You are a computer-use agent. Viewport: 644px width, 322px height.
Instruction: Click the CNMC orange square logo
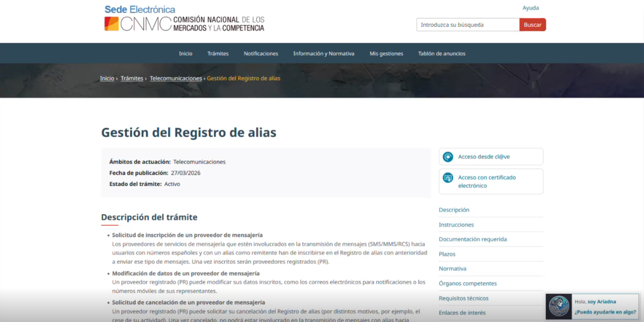(x=112, y=24)
